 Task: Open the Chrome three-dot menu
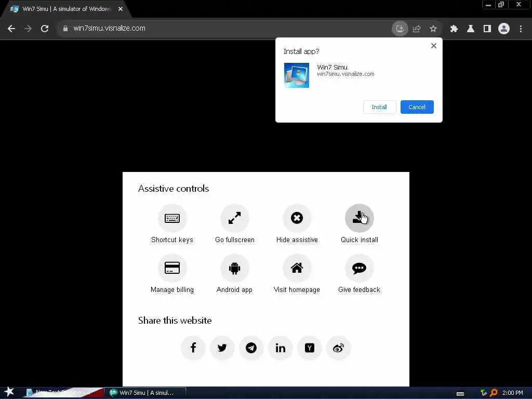click(521, 29)
